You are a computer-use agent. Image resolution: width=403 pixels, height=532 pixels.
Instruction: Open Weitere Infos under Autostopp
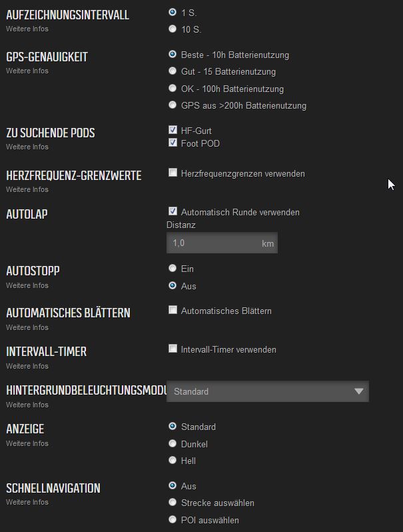[27, 286]
